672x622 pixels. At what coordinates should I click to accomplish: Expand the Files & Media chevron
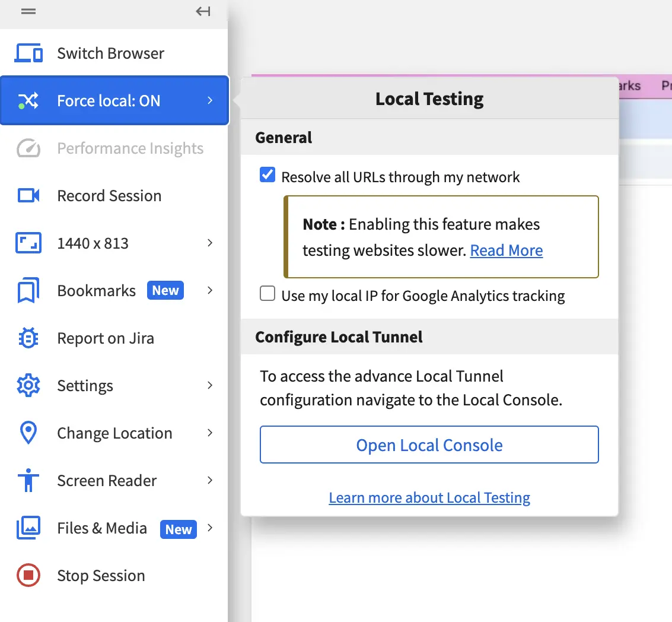(210, 528)
